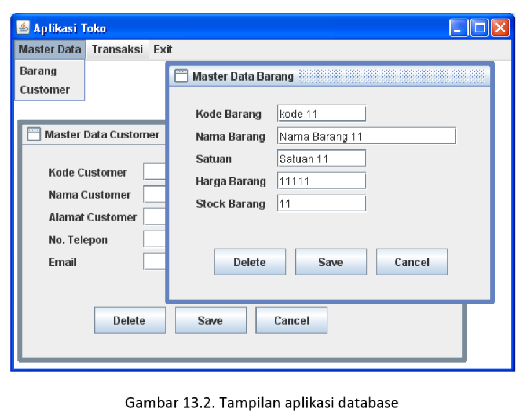The width and height of the screenshot is (530, 420).
Task: Click the Stock Barang input field
Action: (321, 203)
